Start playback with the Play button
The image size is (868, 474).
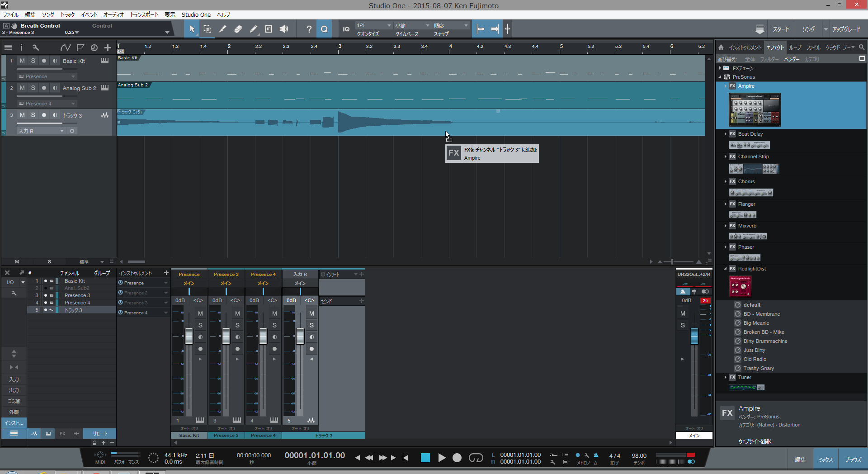tap(442, 458)
